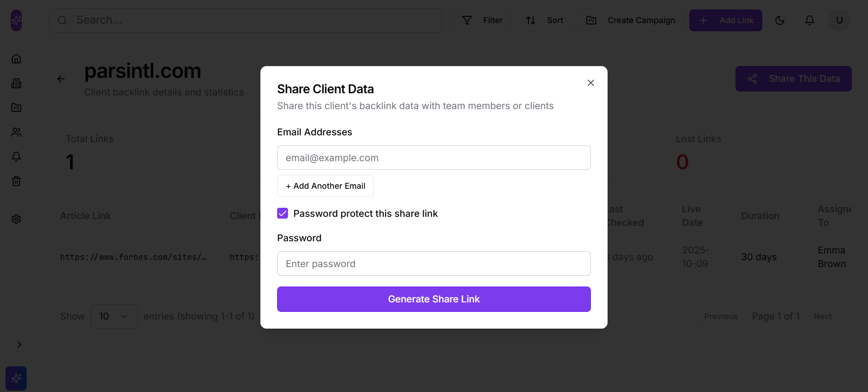The width and height of the screenshot is (868, 392).
Task: Click the sidebar notifications bell icon
Action: pos(16,157)
